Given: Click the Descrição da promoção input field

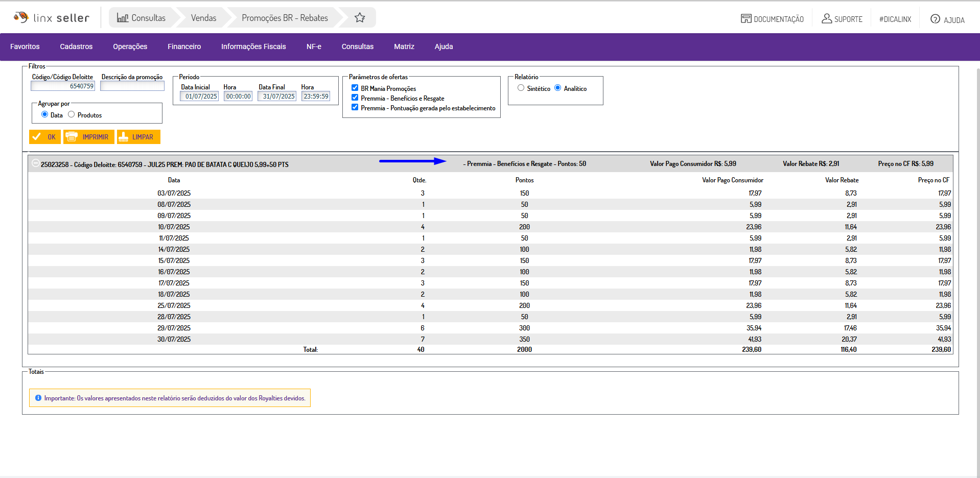Looking at the screenshot, I should (x=132, y=86).
